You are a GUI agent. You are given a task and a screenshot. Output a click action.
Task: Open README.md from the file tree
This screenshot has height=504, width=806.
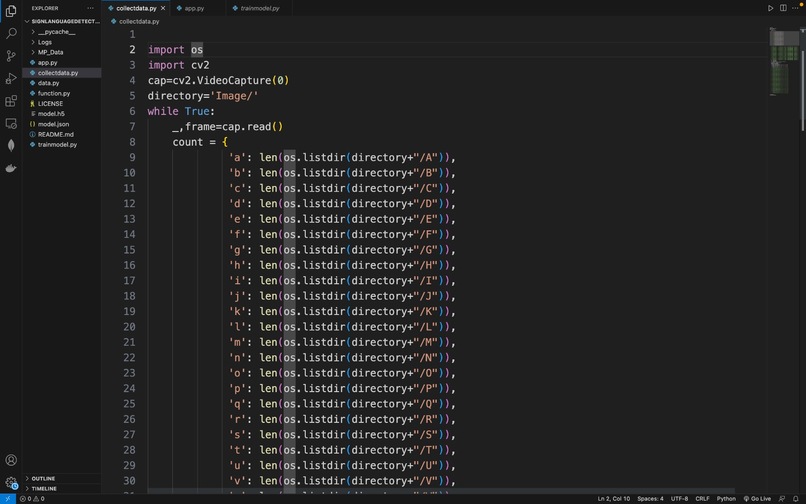[x=62, y=134]
